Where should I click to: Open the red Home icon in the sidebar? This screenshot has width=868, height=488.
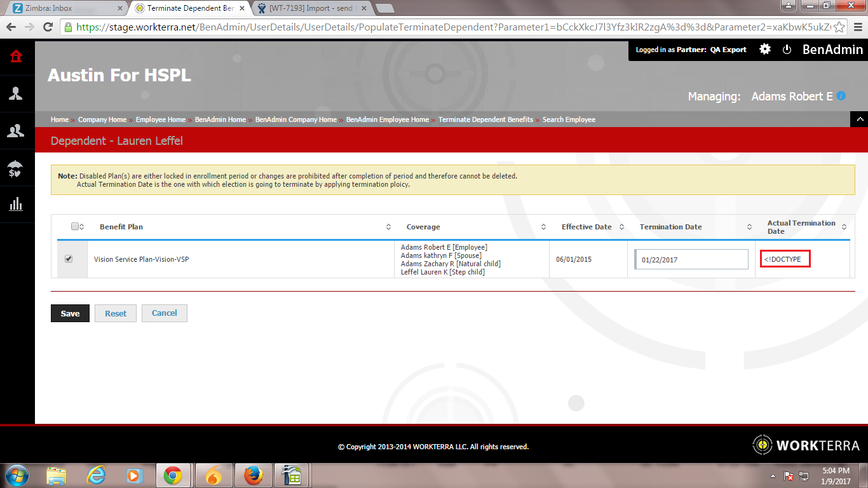(16, 57)
